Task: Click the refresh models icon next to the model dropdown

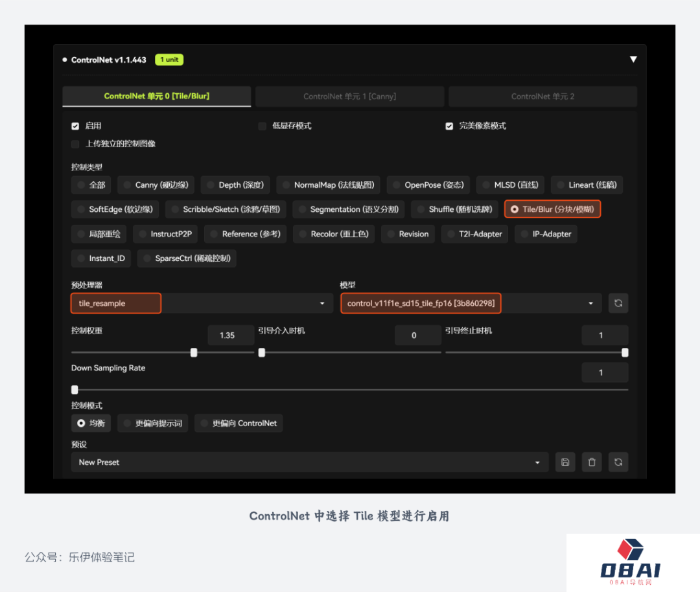Action: 618,303
